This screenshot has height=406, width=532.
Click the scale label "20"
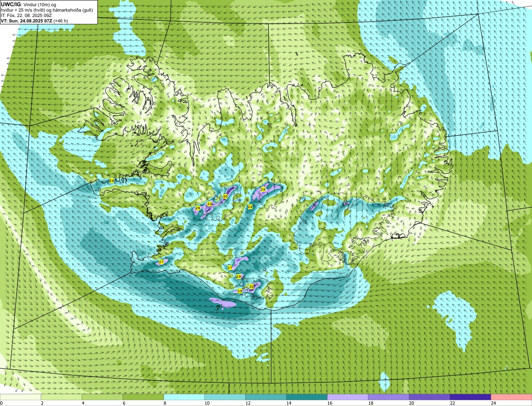point(411,403)
